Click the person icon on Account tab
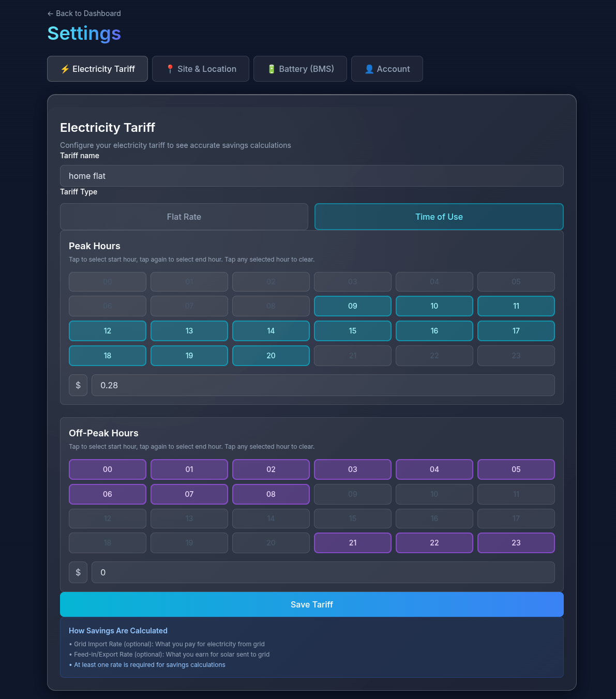Screen dimensions: 616x699 pyautogui.click(x=369, y=69)
